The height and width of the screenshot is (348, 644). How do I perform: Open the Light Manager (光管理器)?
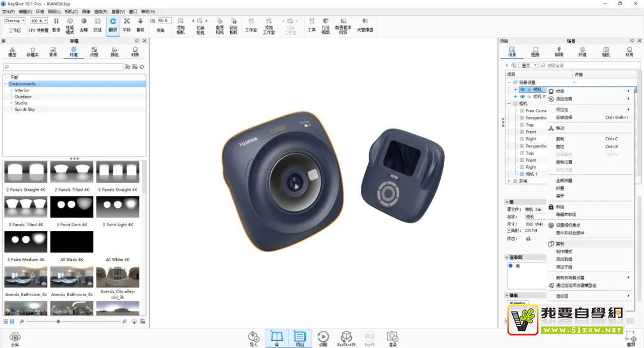click(x=364, y=24)
